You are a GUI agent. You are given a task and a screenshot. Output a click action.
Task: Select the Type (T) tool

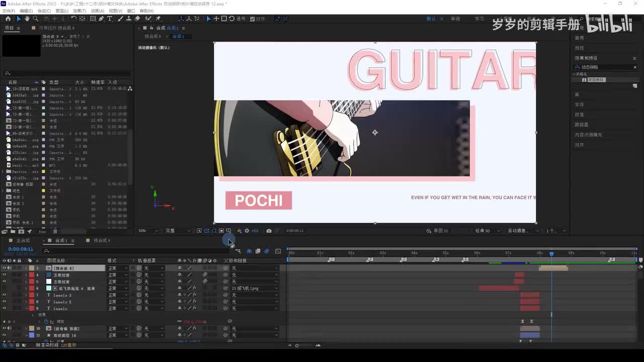pyautogui.click(x=110, y=19)
